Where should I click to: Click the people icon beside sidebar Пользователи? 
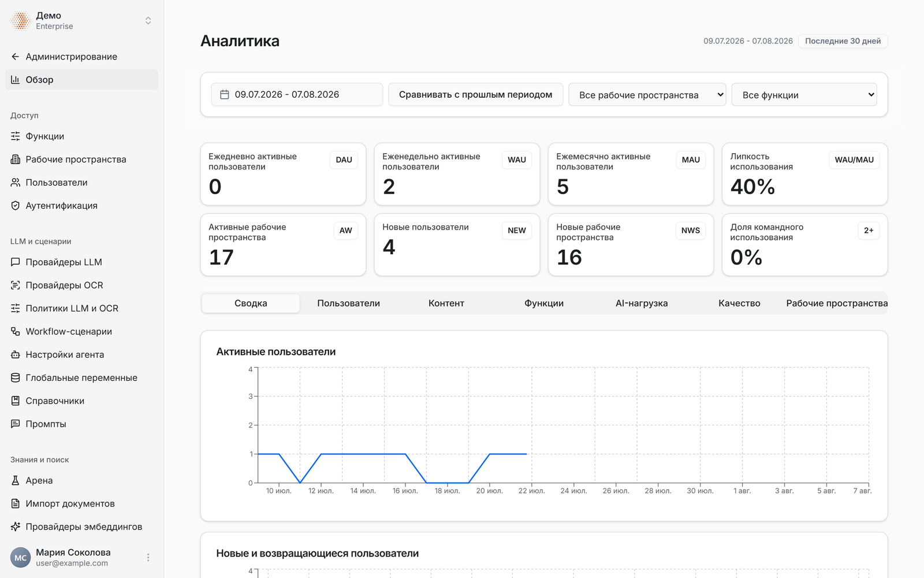[x=16, y=183]
